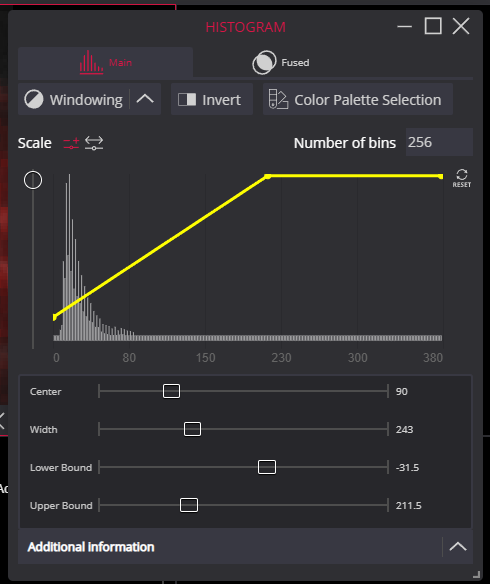This screenshot has height=584, width=490.
Task: Reset the histogram curve
Action: pos(462,178)
